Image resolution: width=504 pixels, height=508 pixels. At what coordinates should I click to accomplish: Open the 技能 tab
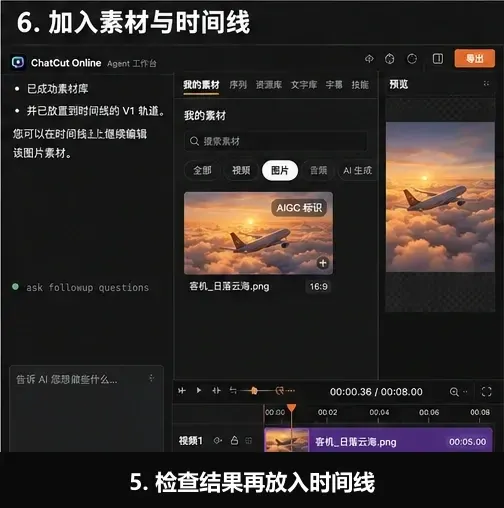coord(360,85)
